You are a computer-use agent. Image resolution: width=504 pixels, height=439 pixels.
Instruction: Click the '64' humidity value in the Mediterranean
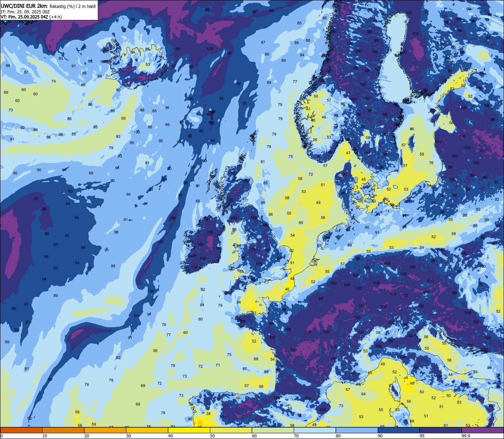coord(363,394)
